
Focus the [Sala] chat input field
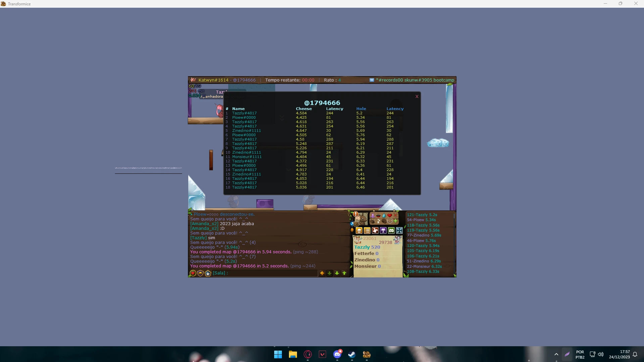[265, 273]
